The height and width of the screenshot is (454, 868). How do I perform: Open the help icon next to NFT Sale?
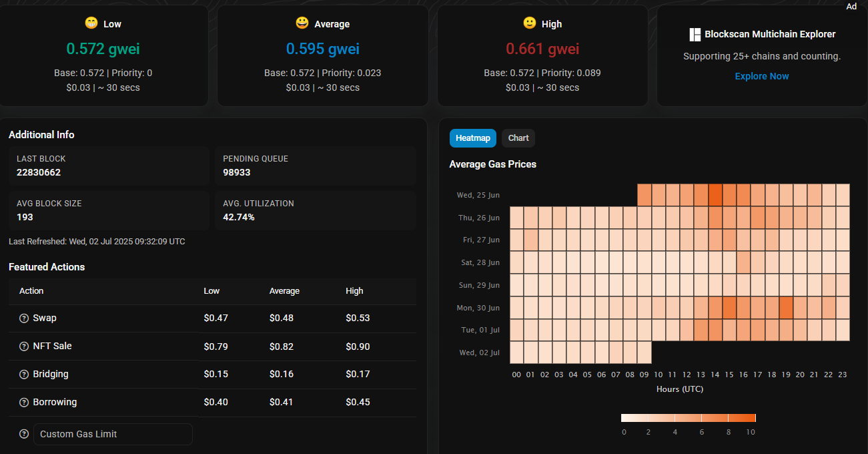[x=24, y=347]
